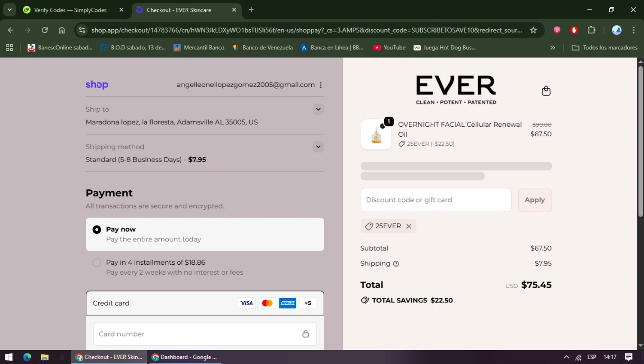Open a new browser tab
This screenshot has width=644, height=364.
(x=251, y=10)
